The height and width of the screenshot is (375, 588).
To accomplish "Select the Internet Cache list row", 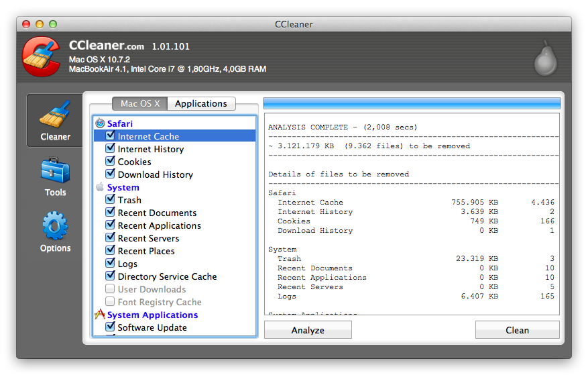I will click(x=175, y=136).
